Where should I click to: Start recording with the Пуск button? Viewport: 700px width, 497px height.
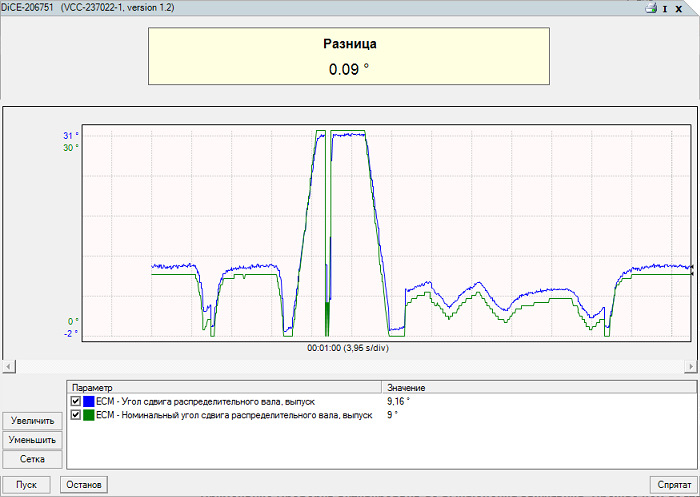click(x=26, y=484)
